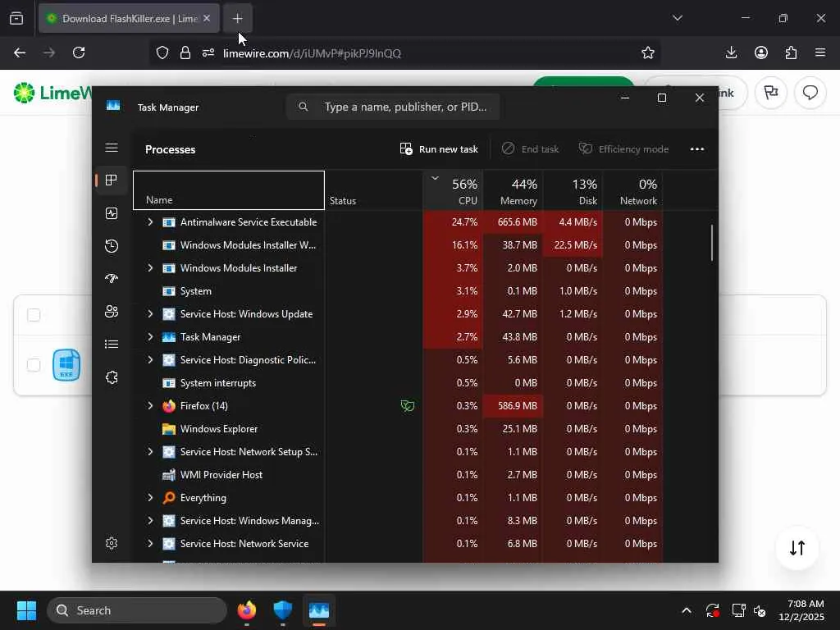The image size is (840, 630).
Task: Click the Windows Explorer folder process icon
Action: click(169, 429)
